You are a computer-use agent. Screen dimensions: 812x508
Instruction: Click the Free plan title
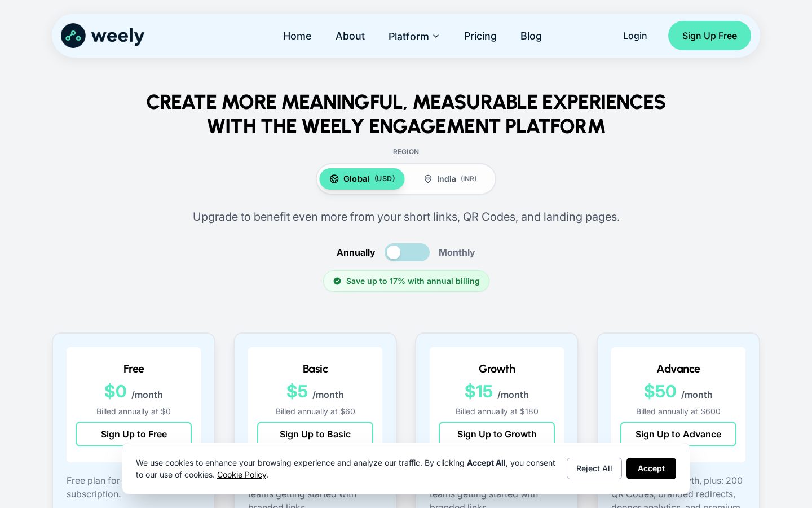click(134, 369)
